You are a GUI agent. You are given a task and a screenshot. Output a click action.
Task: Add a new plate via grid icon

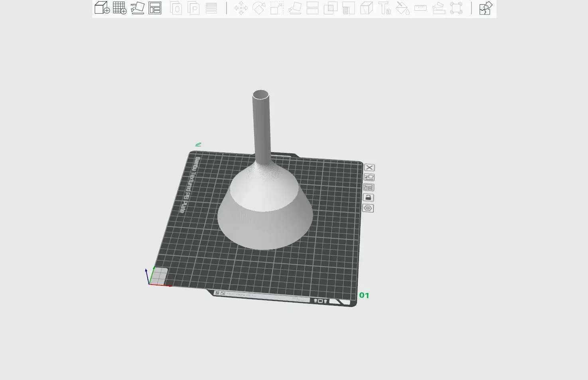point(120,8)
